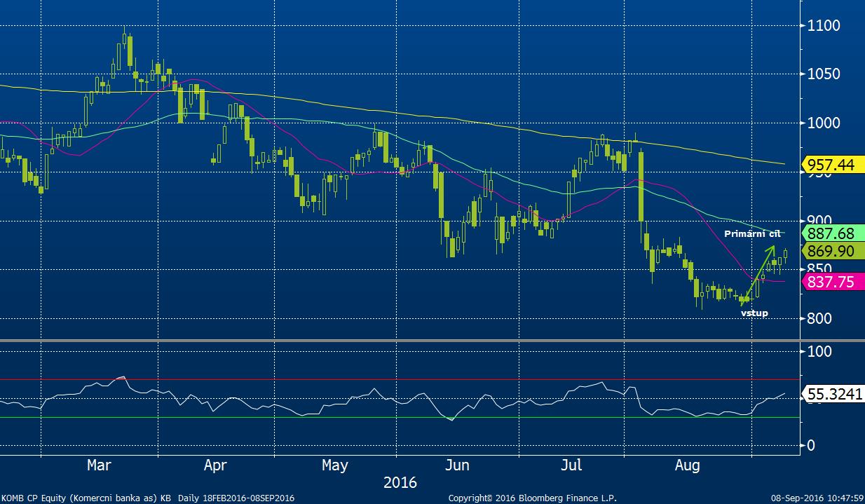865x504 pixels.
Task: Click the 2016 year label
Action: click(400, 483)
